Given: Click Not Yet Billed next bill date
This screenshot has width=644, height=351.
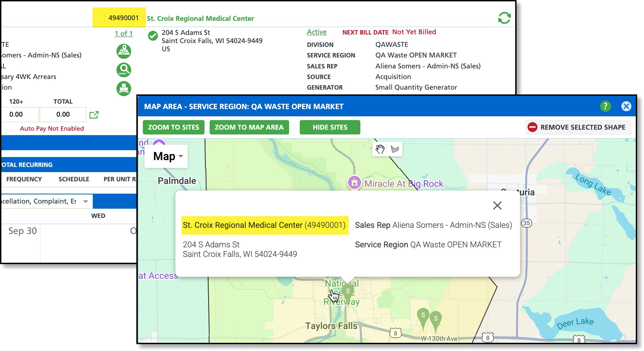Looking at the screenshot, I should tap(414, 32).
